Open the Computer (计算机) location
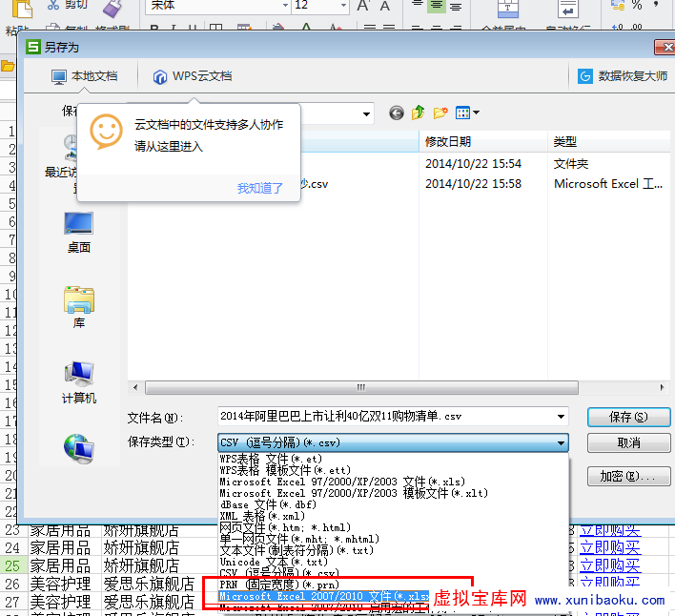The image size is (675, 616). [x=78, y=382]
